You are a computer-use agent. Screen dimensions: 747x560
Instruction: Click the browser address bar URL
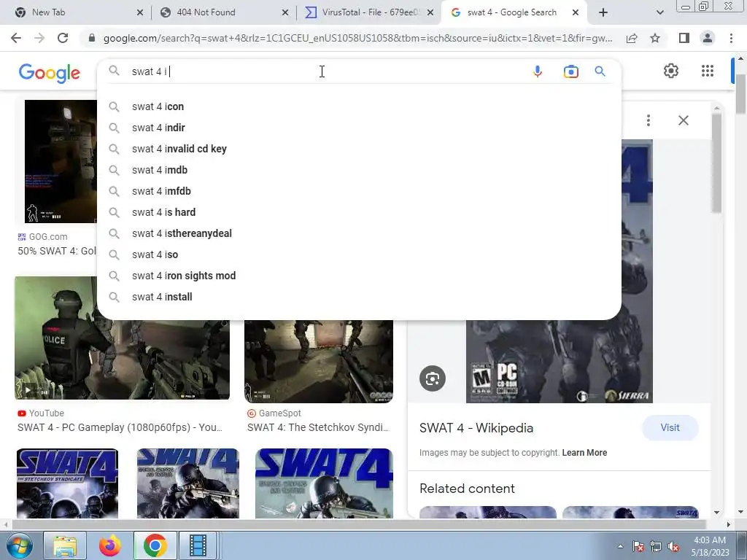[357, 38]
